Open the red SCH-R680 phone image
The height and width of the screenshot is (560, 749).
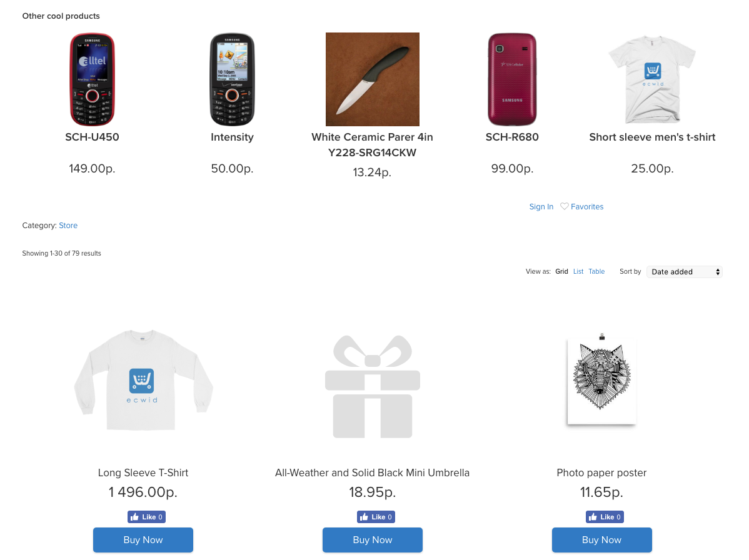[x=512, y=79]
